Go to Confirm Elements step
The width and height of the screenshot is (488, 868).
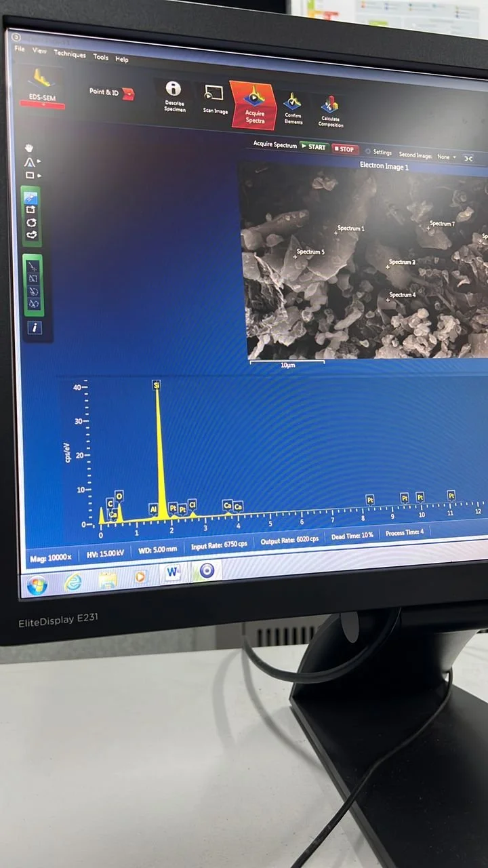[293, 108]
